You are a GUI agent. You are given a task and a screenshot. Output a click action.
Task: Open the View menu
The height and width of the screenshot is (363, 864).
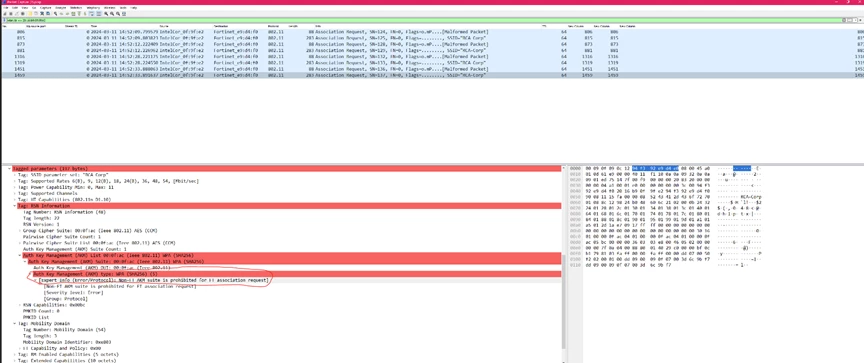click(x=25, y=8)
